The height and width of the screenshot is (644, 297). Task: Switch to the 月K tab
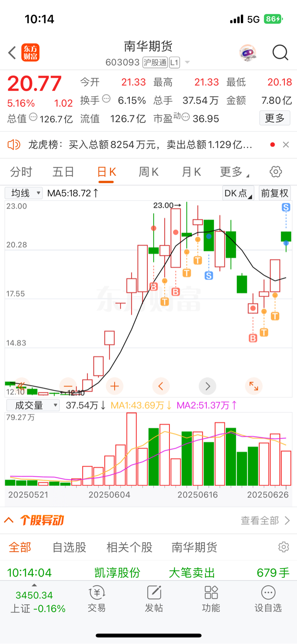[x=191, y=172]
